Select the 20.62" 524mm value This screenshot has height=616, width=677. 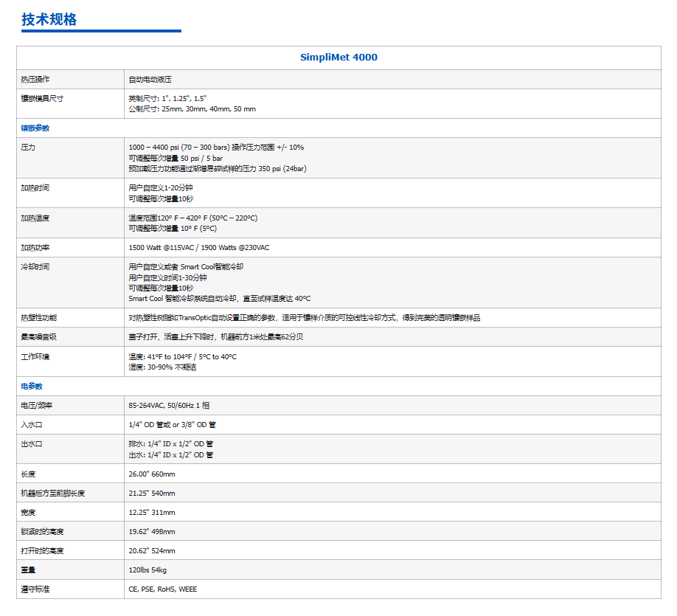(x=152, y=551)
